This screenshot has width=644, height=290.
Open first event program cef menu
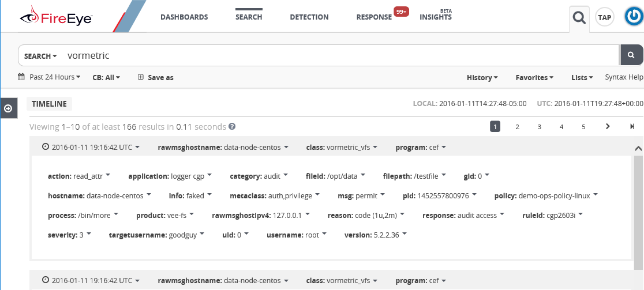coord(421,147)
